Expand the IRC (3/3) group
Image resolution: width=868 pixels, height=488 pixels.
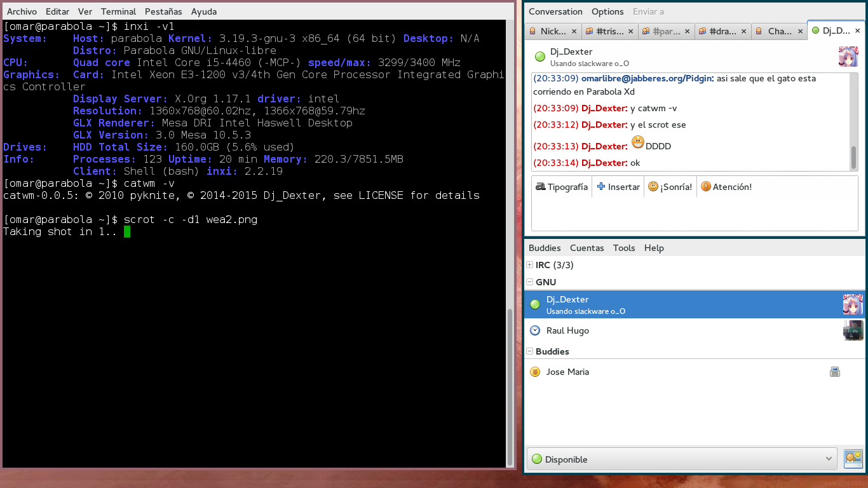(x=530, y=265)
